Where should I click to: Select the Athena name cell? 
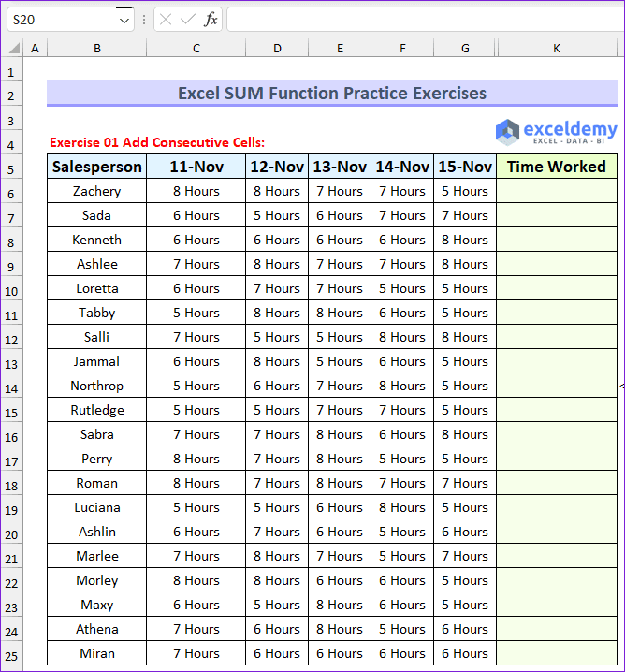coord(96,629)
